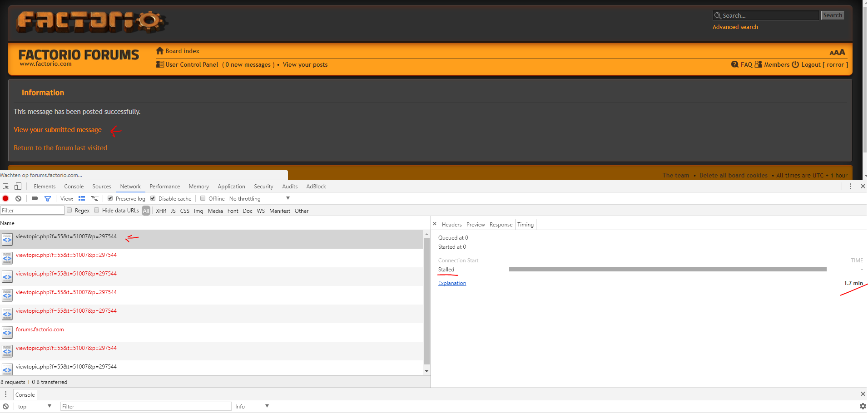868x413 pixels.
Task: Click the Stalled timing bar
Action: (668, 270)
